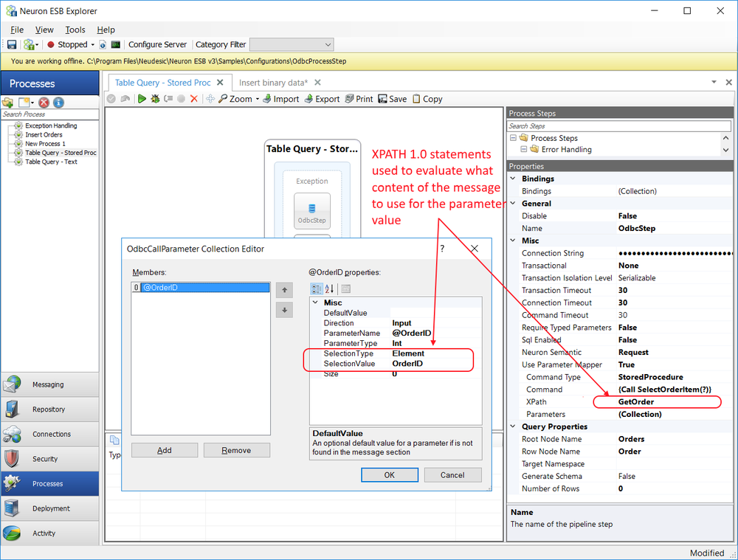Close the Table Query - Stored Proc tab

tap(220, 83)
